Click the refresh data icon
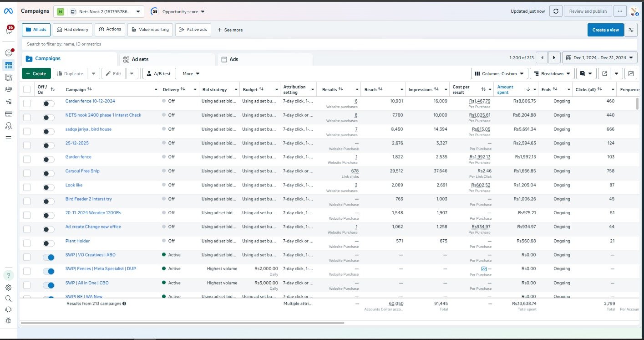Screen dimensions: 644x340 pyautogui.click(x=555, y=11)
